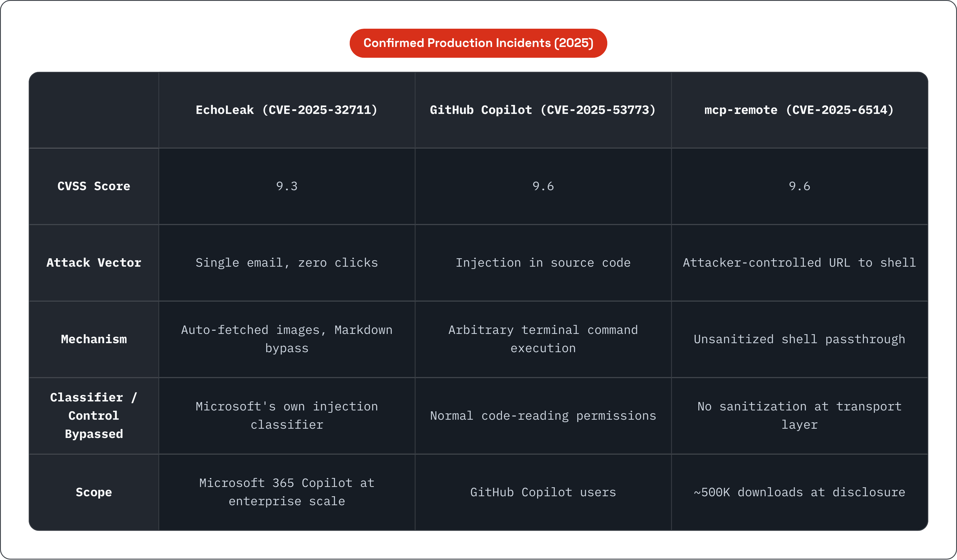Select the 'mcp-remote (CVE-2025-6514)' column header
957x560 pixels.
(x=800, y=110)
